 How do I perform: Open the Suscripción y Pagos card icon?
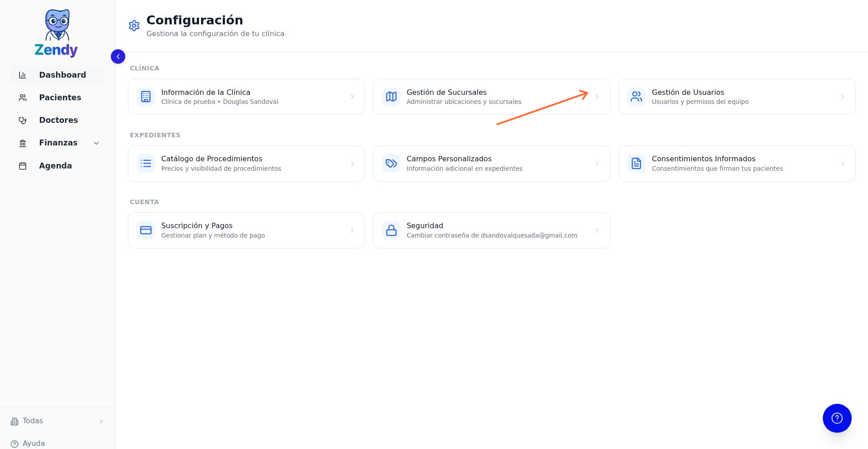click(x=146, y=230)
